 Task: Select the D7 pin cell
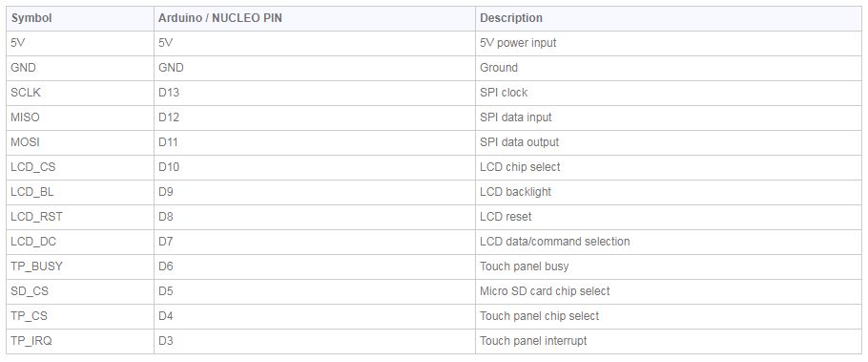click(315, 242)
